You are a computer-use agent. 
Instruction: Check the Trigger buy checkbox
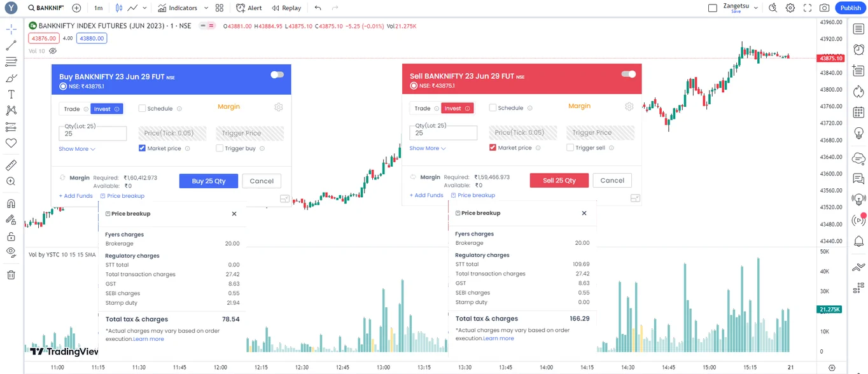220,148
